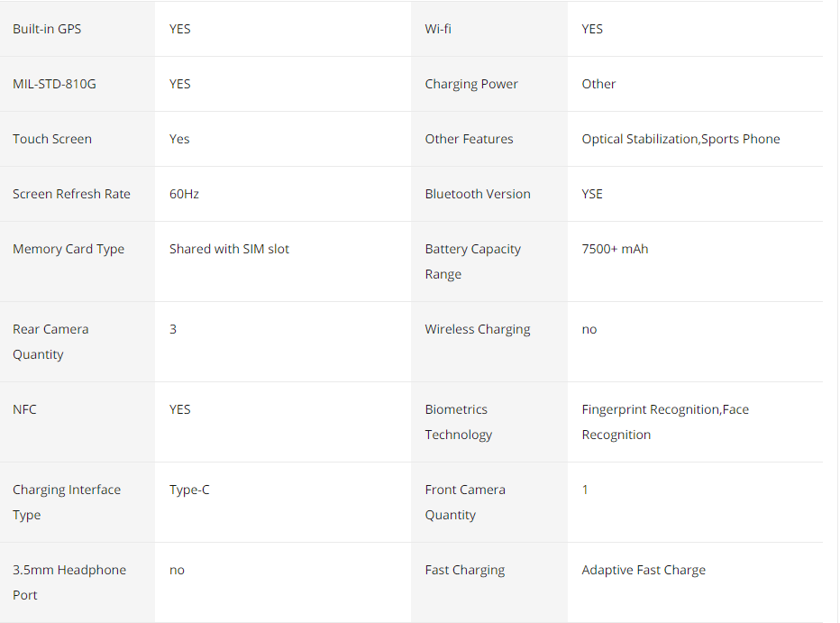This screenshot has width=840, height=623.
Task: Click the Touch Screen label
Action: coord(52,139)
